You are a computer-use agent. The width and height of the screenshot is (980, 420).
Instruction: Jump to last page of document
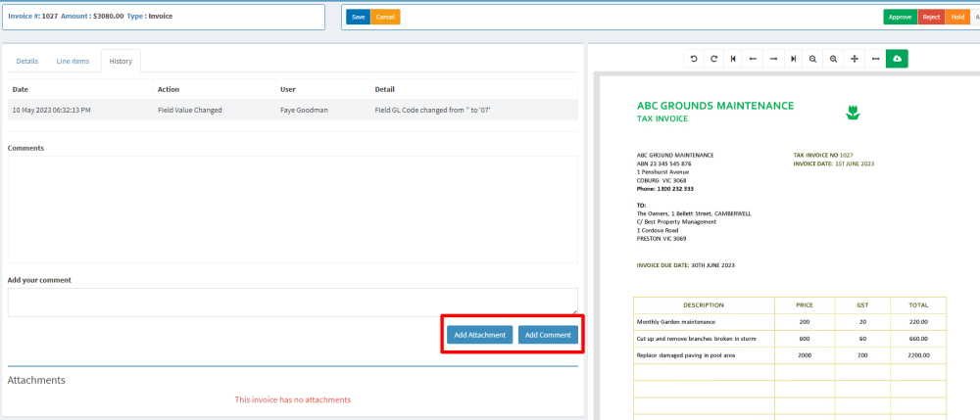[x=793, y=59]
